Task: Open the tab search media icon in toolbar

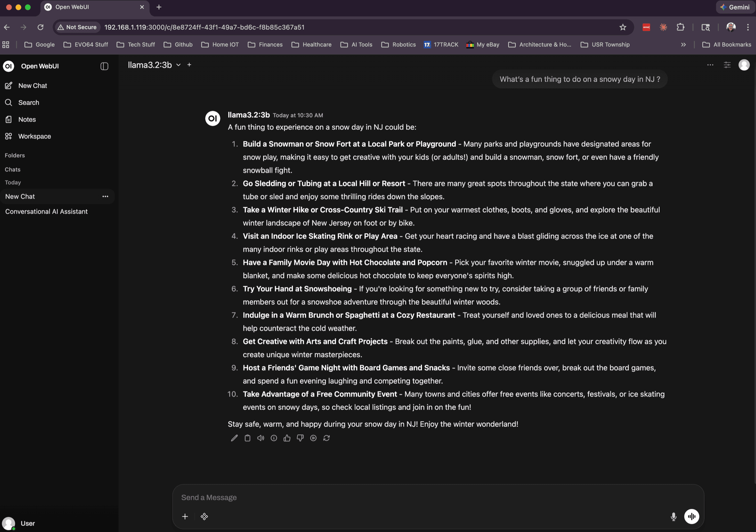Action: pyautogui.click(x=705, y=27)
